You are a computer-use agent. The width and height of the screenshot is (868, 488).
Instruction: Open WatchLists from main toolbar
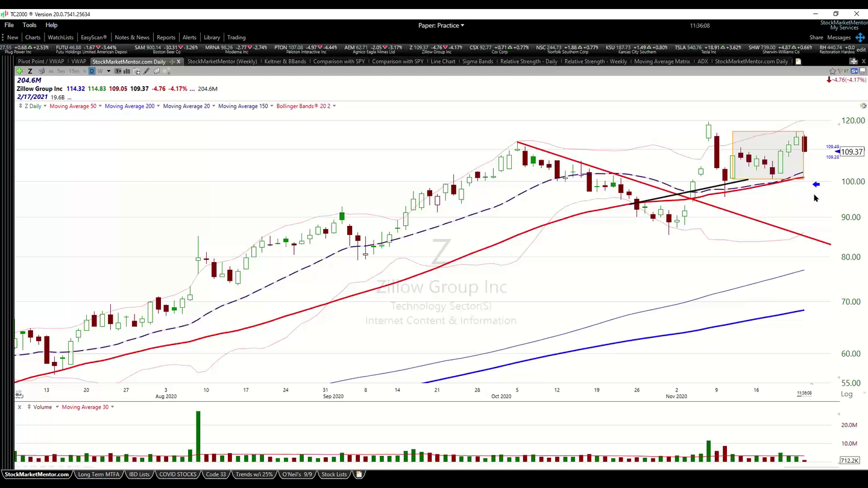point(60,37)
